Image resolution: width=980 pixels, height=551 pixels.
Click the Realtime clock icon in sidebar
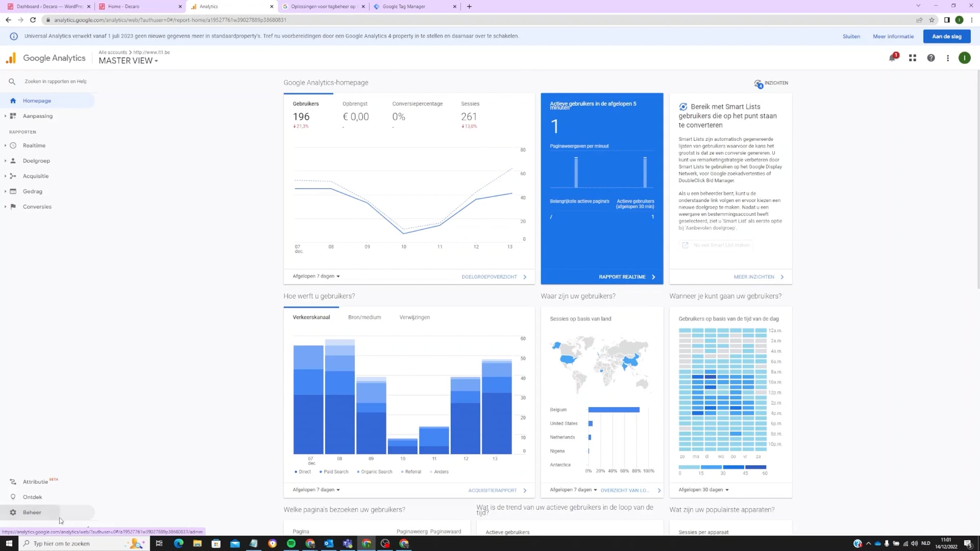pos(13,145)
